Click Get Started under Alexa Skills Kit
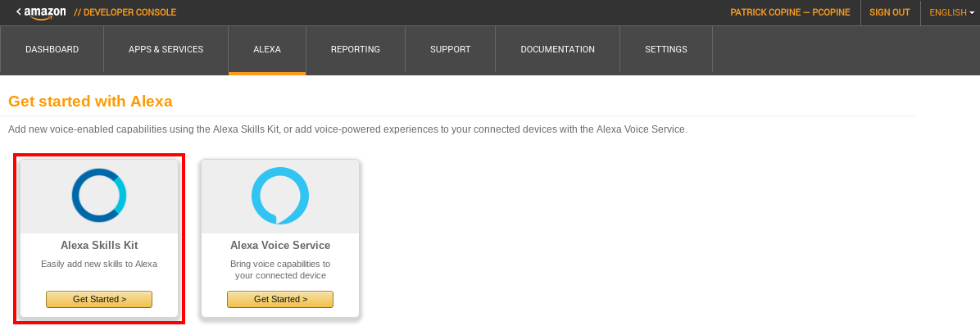This screenshot has width=980, height=326. (x=99, y=299)
